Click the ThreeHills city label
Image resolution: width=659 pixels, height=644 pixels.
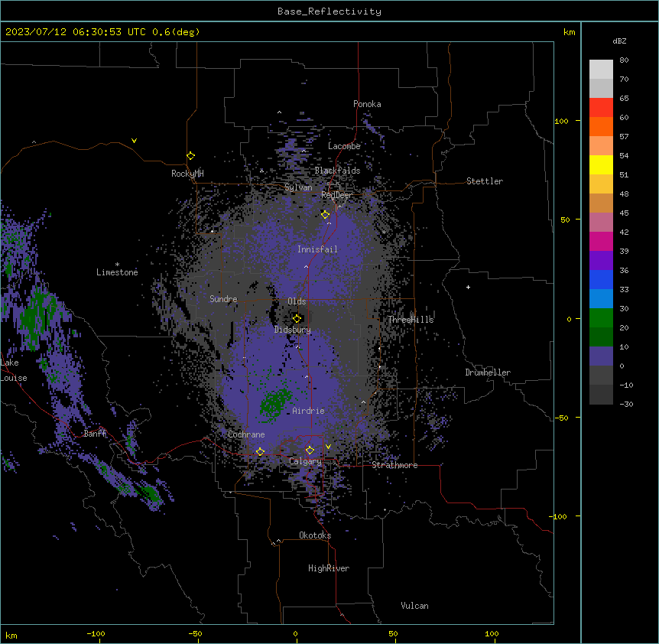click(411, 320)
